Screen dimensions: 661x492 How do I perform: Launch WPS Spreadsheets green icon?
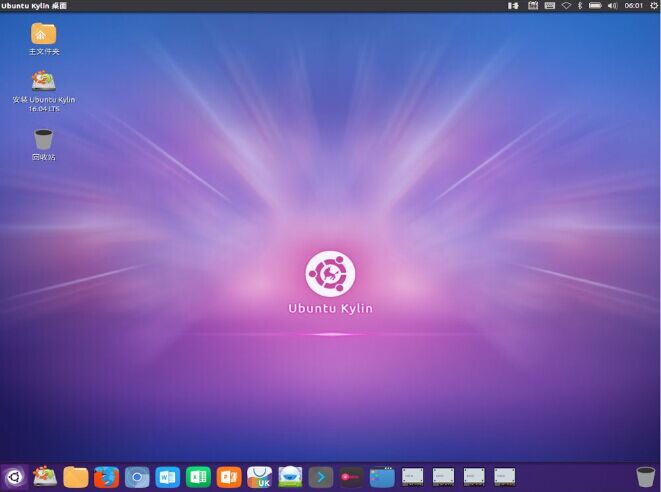pos(198,477)
